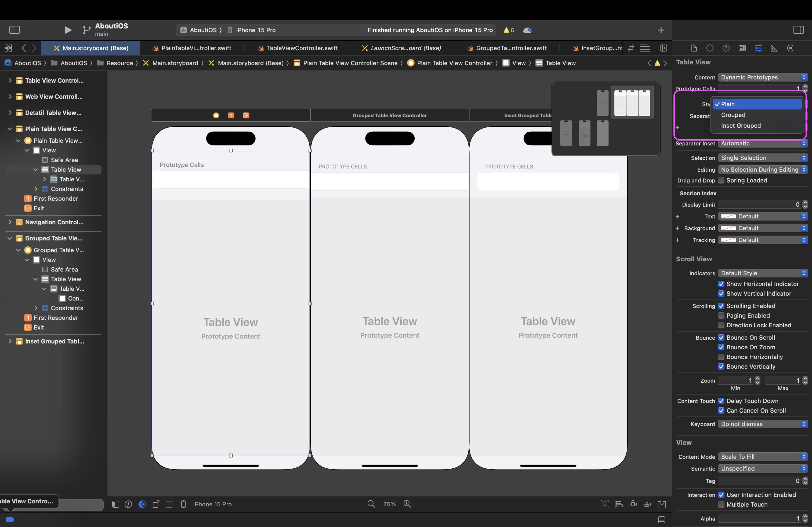
Task: Click the zoom out magnifier icon
Action: pos(371,504)
